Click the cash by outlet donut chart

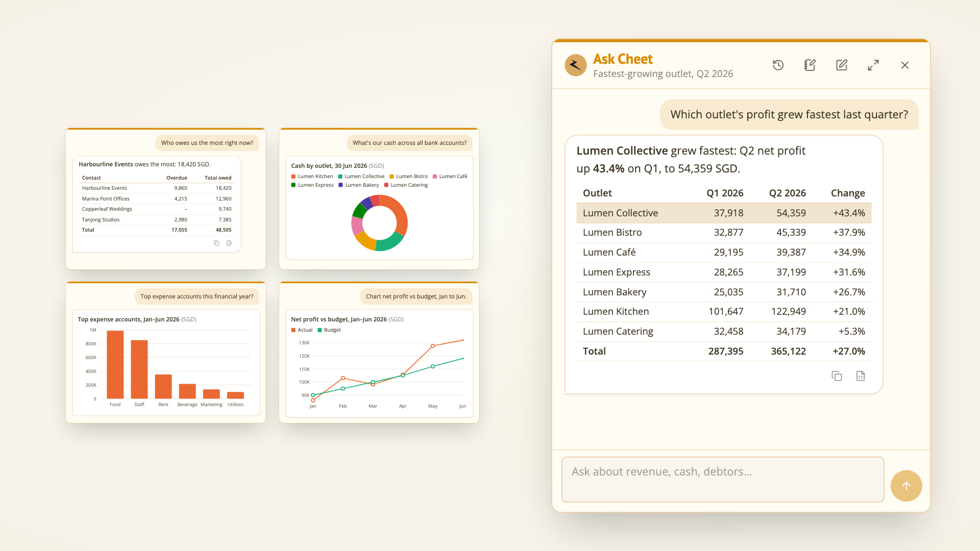pyautogui.click(x=379, y=223)
